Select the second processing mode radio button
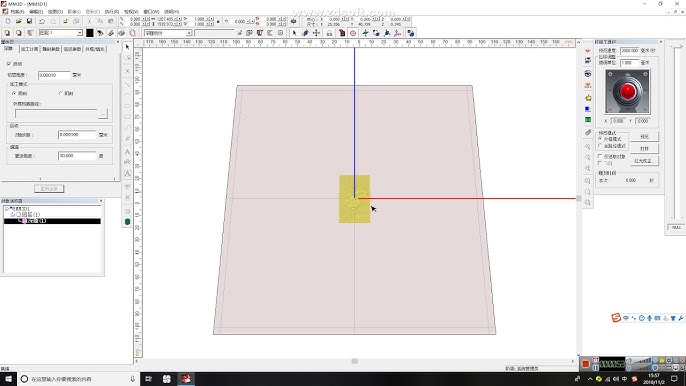The width and height of the screenshot is (686, 386). [x=60, y=93]
